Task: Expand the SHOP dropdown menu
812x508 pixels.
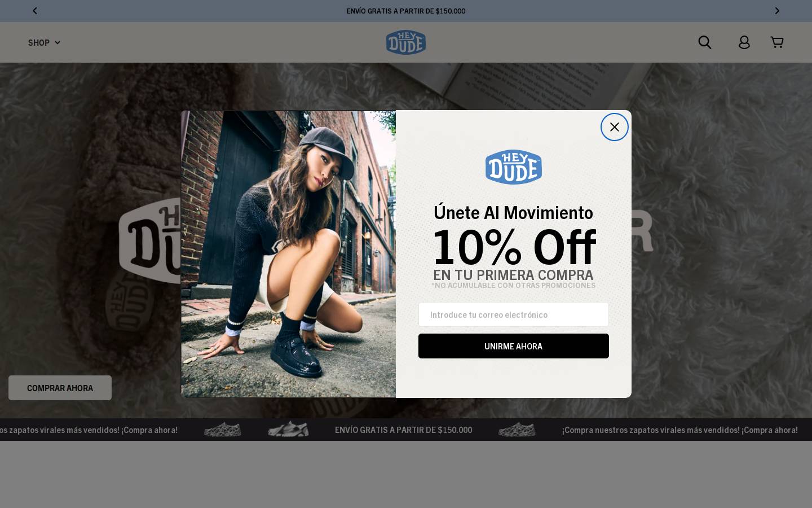Action: [44, 42]
